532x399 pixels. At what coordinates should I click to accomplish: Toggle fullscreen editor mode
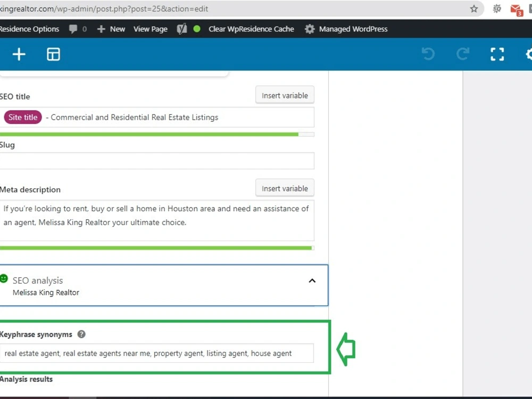tap(497, 54)
